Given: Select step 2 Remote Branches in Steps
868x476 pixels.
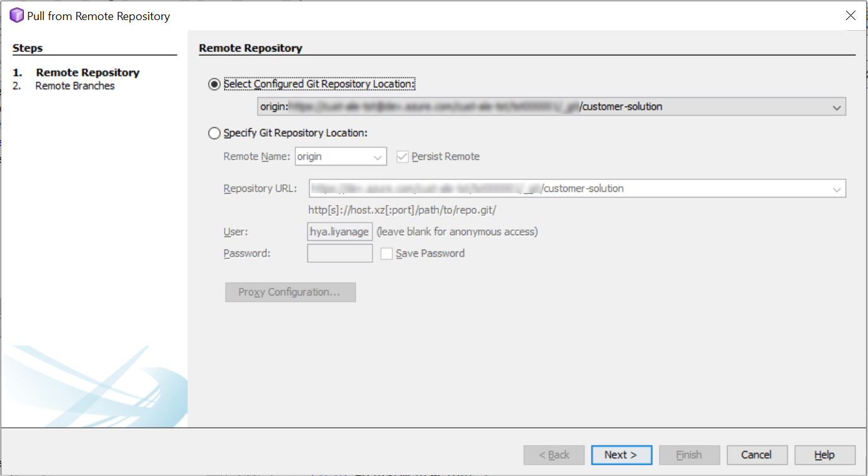Looking at the screenshot, I should point(75,86).
